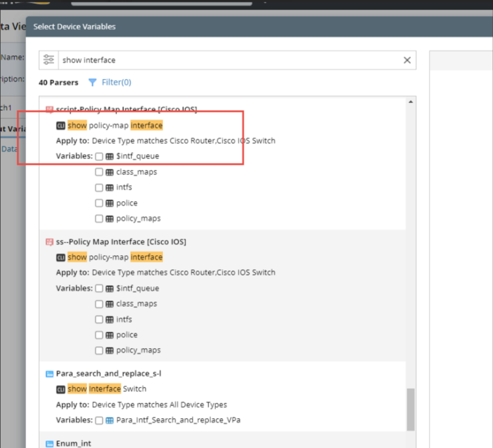Image resolution: width=493 pixels, height=448 pixels.
Task: Click the Enum_int parser icon
Action: coord(50,443)
